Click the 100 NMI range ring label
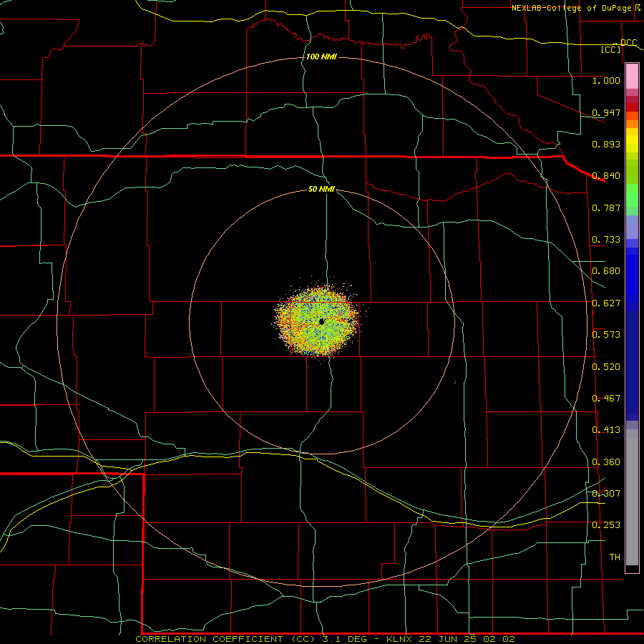This screenshot has width=644, height=644. 321,57
